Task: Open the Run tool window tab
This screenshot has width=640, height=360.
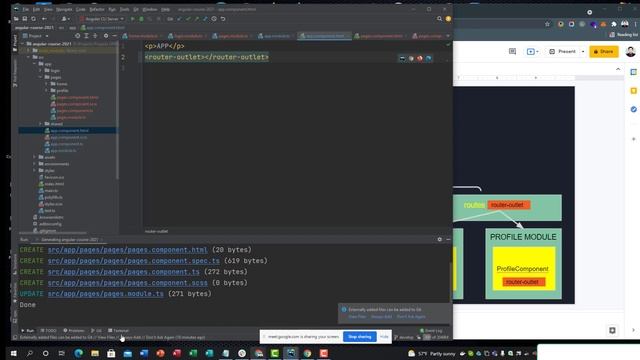Action: [28, 331]
